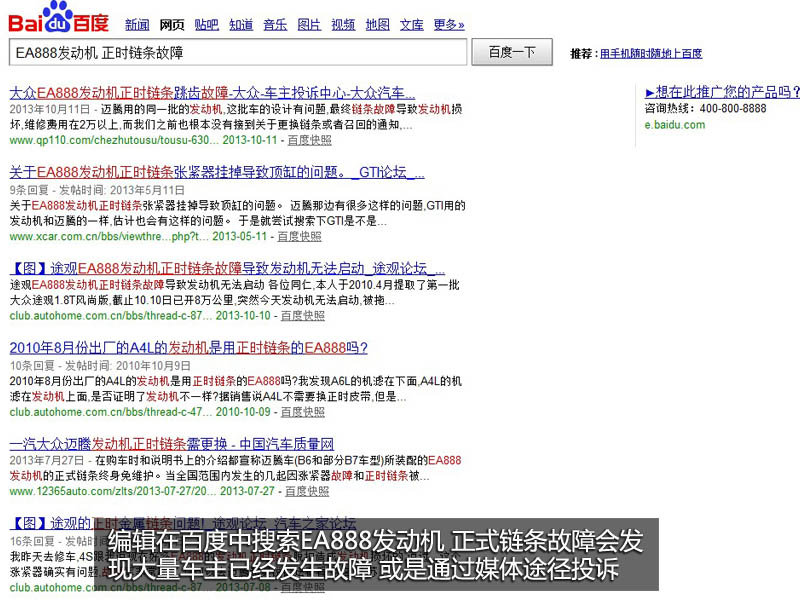Open the 想在此推广您的产品吗 ad link
The height and width of the screenshot is (600, 800).
[x=722, y=92]
